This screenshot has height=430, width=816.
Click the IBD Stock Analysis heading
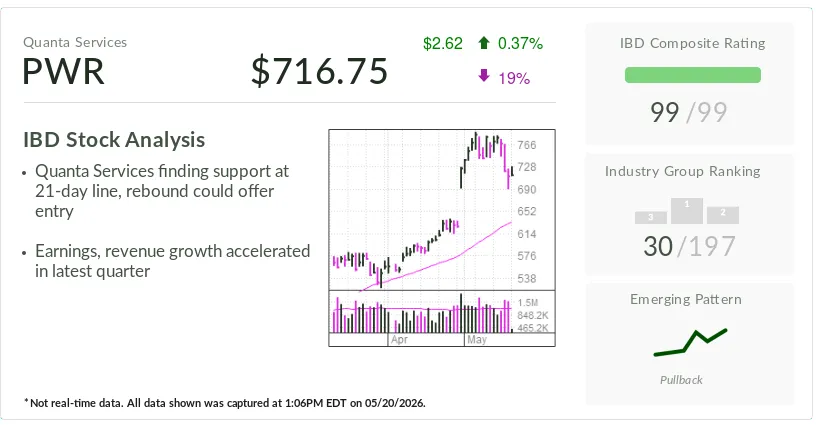(114, 140)
